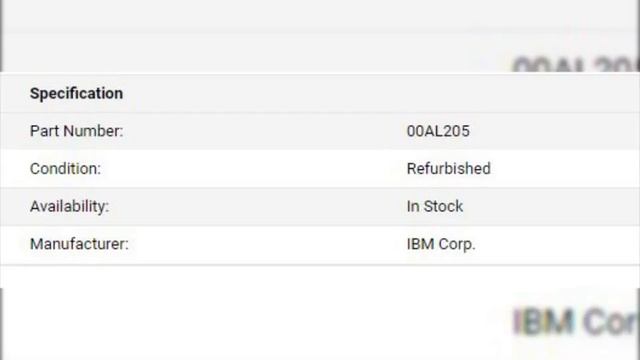The height and width of the screenshot is (360, 640).
Task: Click the blank gap between Manufacturer and IBM Corp.
Action: click(x=267, y=244)
